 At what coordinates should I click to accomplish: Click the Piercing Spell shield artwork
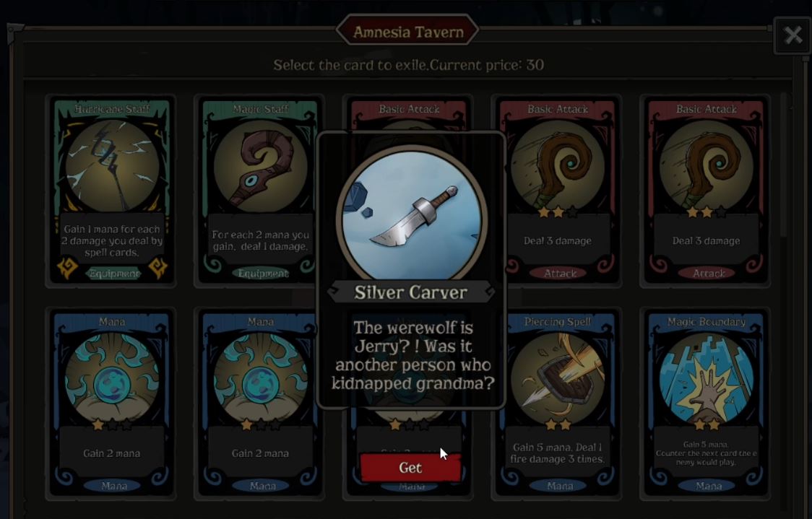click(x=557, y=377)
